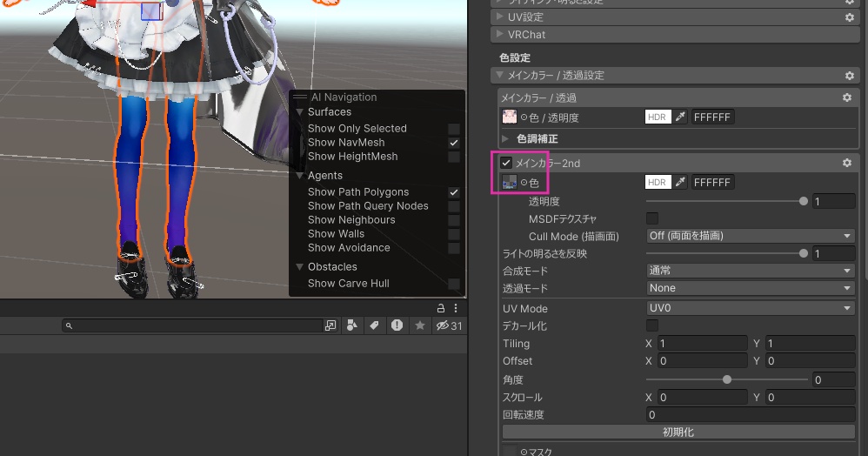Collapse メインカラー / 透過設定 section
The image size is (868, 456).
tap(500, 75)
